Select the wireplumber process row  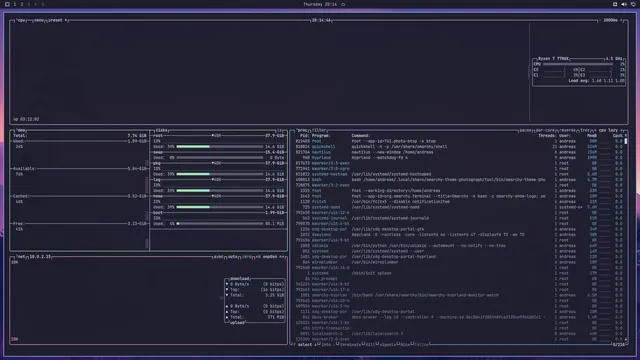(459, 262)
